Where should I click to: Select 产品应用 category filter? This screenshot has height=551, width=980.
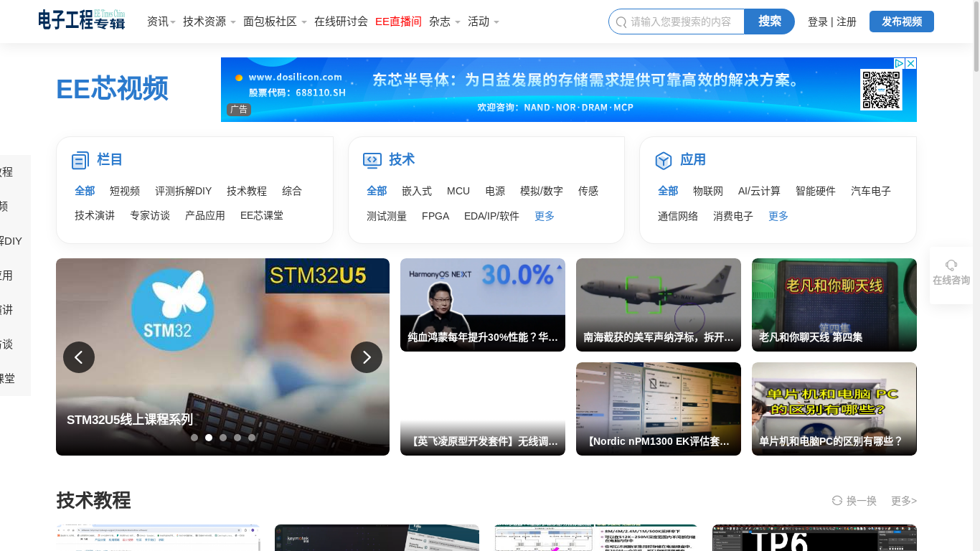click(x=205, y=215)
